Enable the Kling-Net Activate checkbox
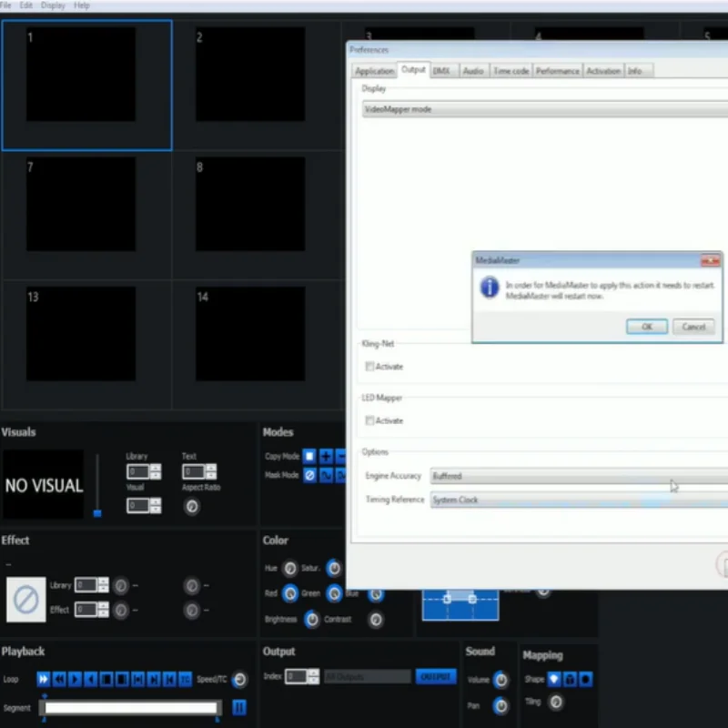Viewport: 728px width, 728px height. tap(369, 367)
